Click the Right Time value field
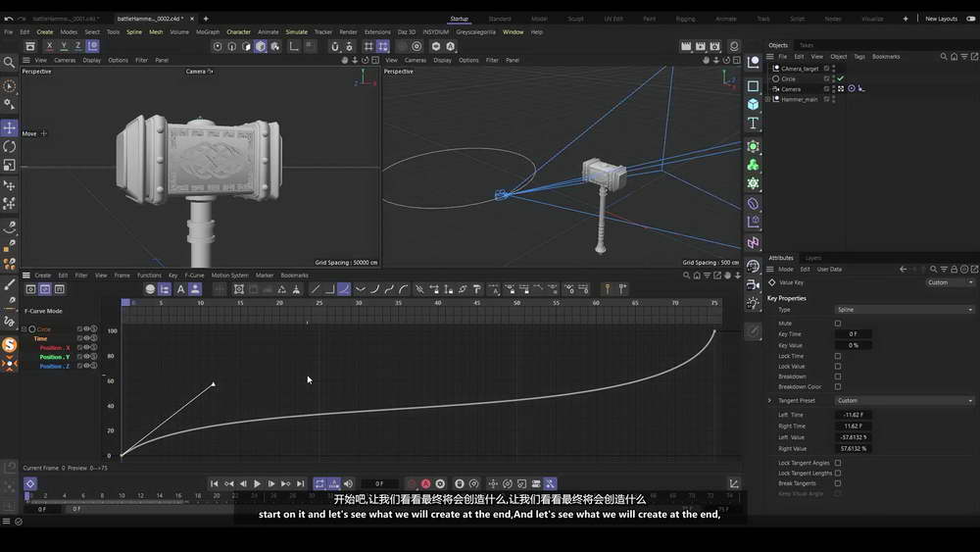The width and height of the screenshot is (980, 552). pos(854,427)
